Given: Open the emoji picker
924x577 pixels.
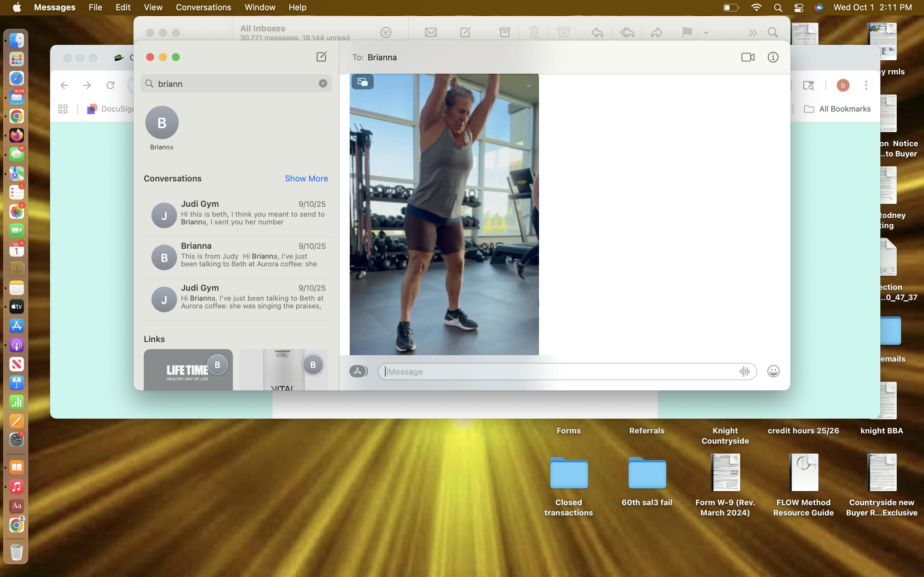Looking at the screenshot, I should [773, 371].
